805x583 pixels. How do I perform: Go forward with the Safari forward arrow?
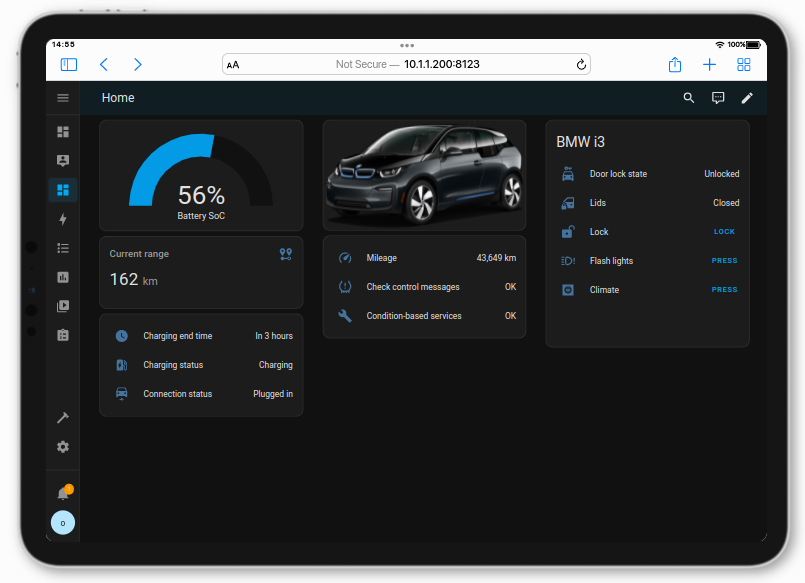[138, 65]
